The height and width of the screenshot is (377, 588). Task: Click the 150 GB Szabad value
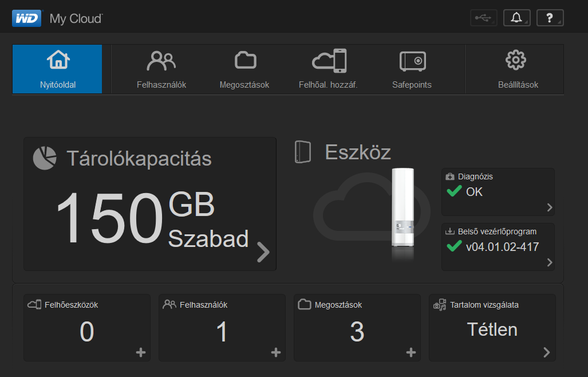tap(153, 219)
